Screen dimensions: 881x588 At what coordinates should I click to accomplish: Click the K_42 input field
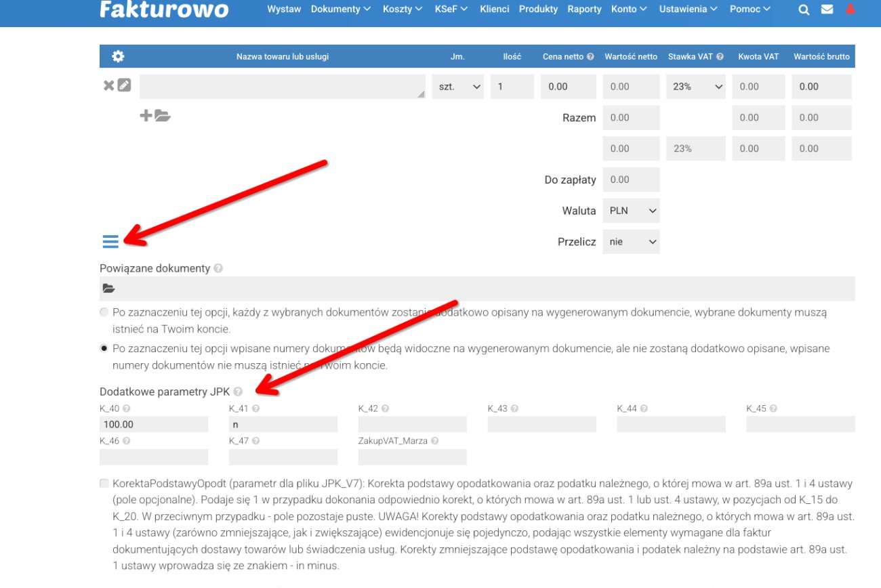point(412,425)
